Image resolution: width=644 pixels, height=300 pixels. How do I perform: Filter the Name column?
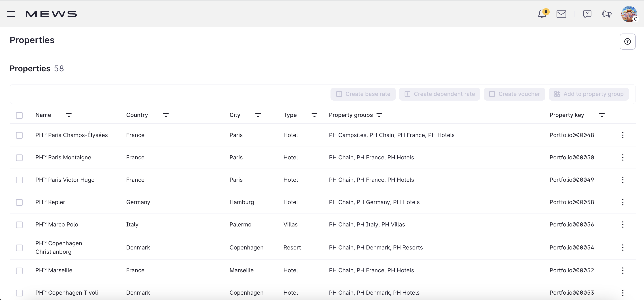69,115
